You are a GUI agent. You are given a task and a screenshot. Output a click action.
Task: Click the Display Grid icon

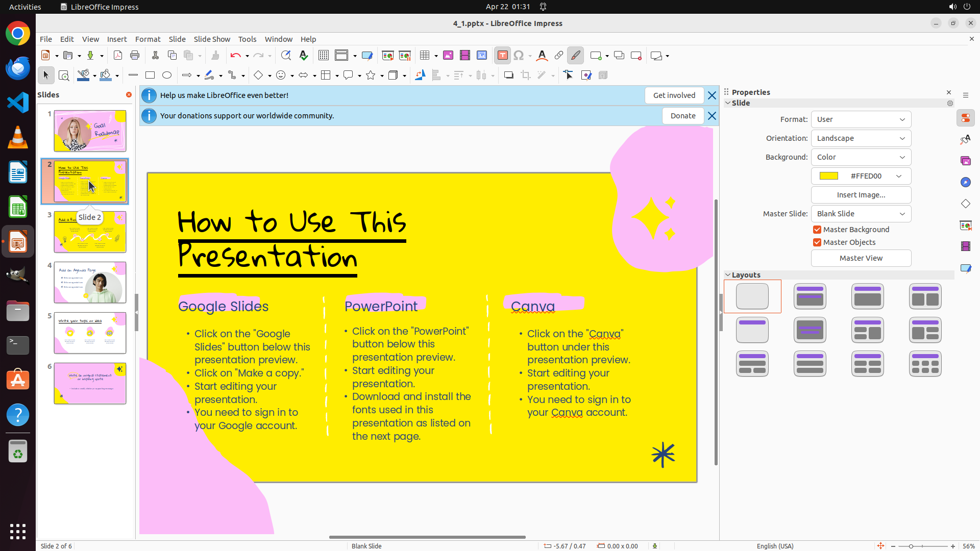tap(324, 56)
